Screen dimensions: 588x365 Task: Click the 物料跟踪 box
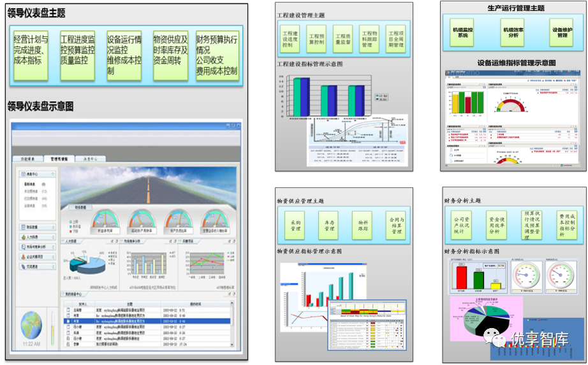click(x=363, y=225)
